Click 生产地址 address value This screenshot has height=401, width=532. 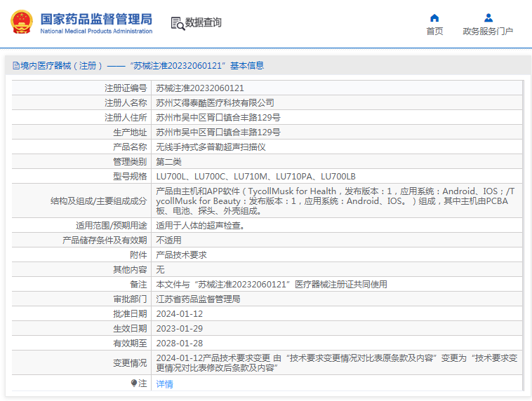pos(218,132)
